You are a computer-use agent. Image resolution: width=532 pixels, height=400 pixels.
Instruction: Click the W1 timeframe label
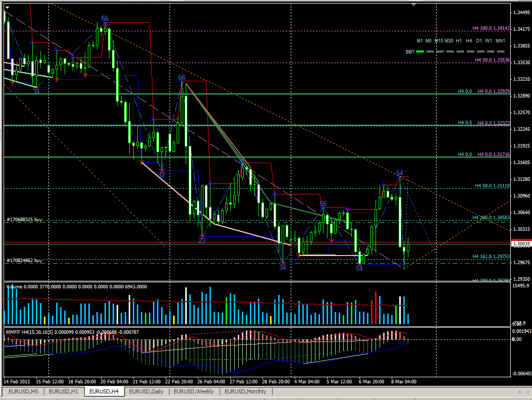tap(488, 41)
